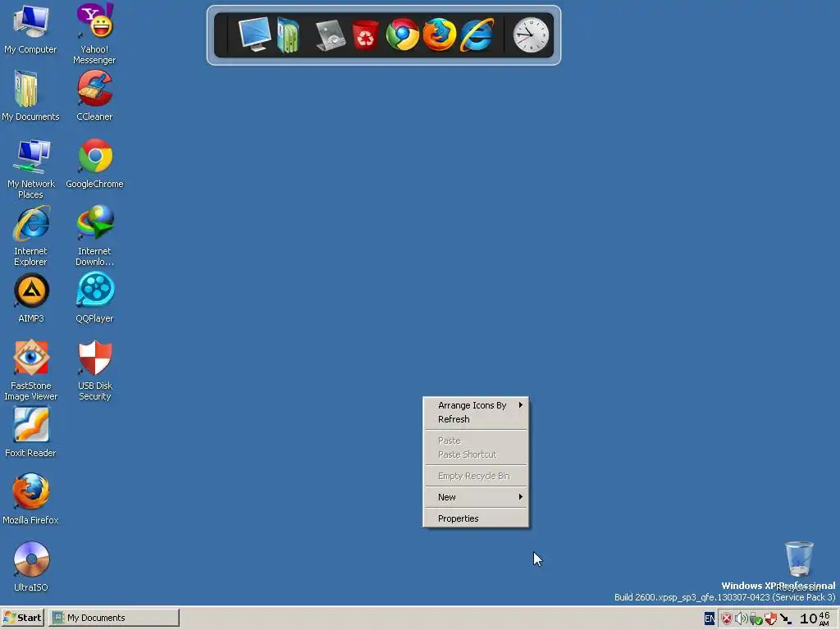Viewport: 840px width, 630px height.
Task: Open Properties from the context menu
Action: click(476, 518)
